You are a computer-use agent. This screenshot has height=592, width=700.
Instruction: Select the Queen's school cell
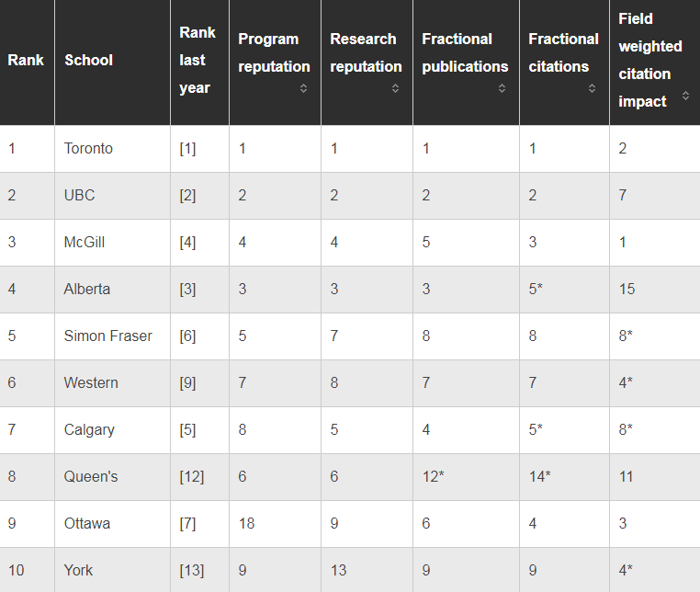click(x=91, y=476)
